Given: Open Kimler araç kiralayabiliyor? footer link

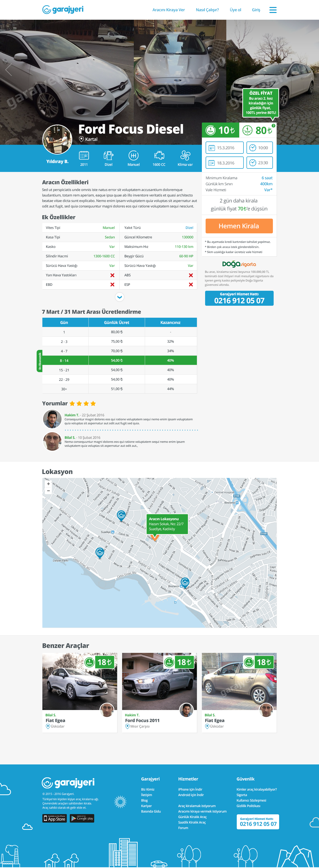Looking at the screenshot, I should 256,789.
